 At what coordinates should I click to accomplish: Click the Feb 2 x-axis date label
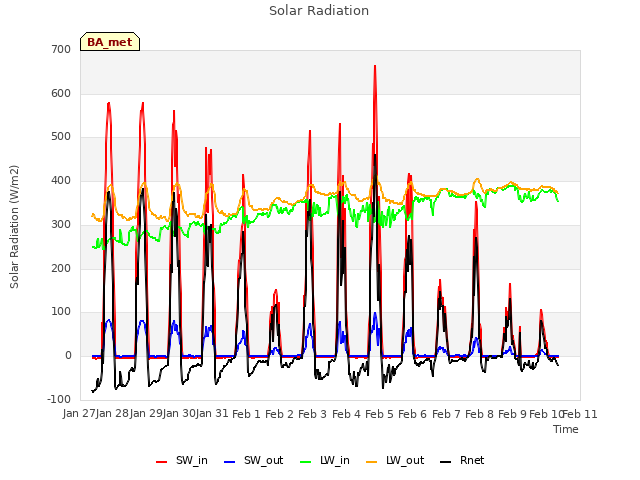pos(280,414)
